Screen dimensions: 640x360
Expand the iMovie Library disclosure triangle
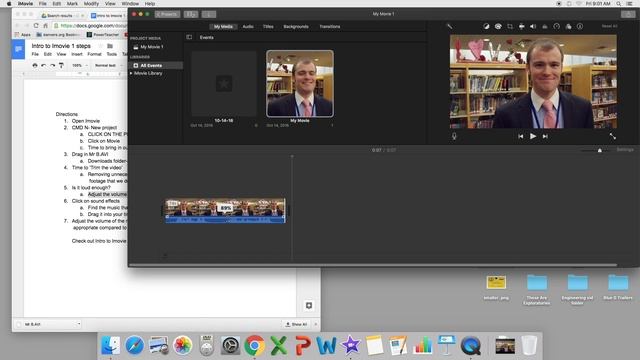131,73
